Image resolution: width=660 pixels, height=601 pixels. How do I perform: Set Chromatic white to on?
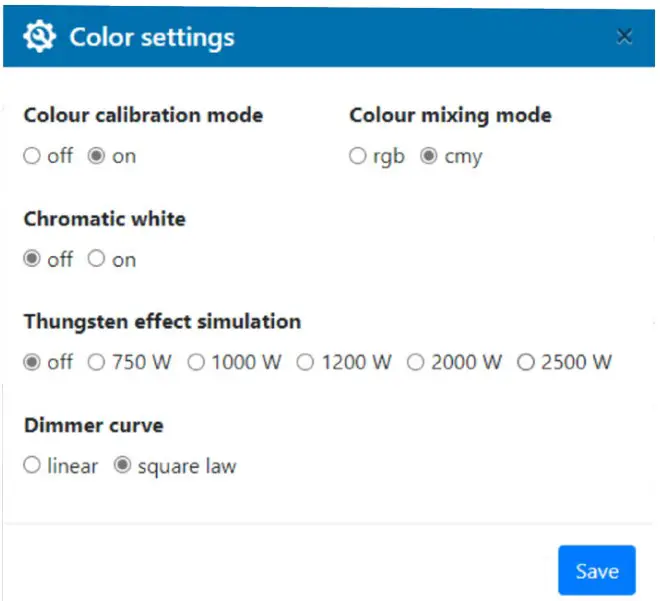[x=97, y=259]
